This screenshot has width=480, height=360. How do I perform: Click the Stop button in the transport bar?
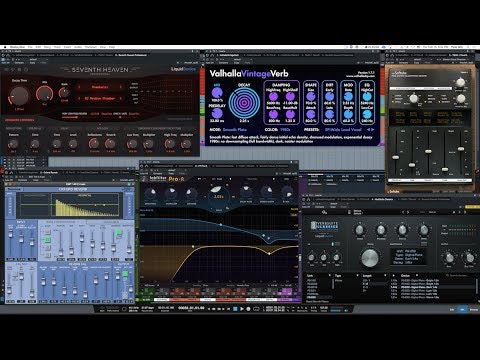click(x=235, y=309)
